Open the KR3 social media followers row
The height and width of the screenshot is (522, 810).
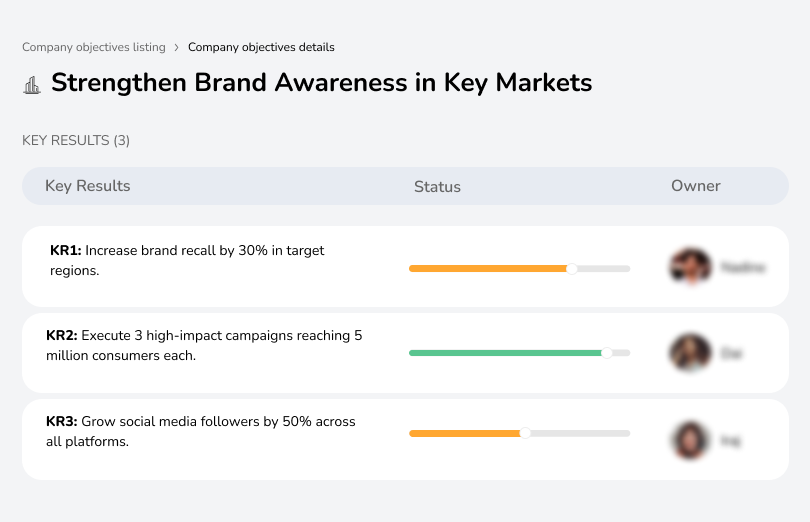tap(200, 431)
